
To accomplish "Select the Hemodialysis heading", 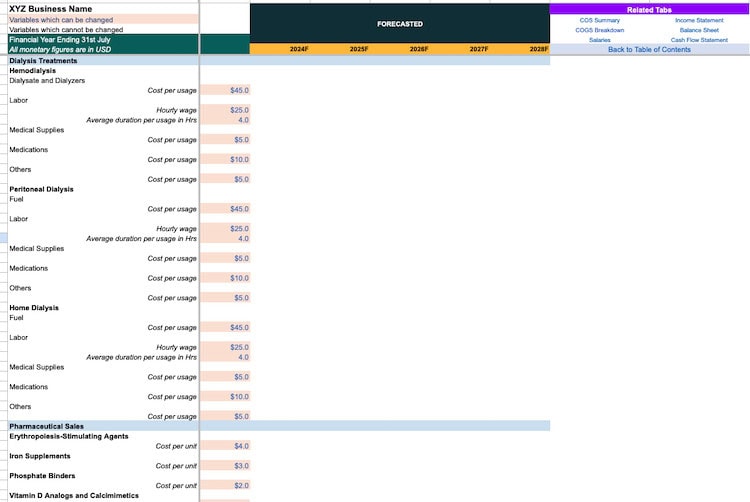I will [33, 71].
